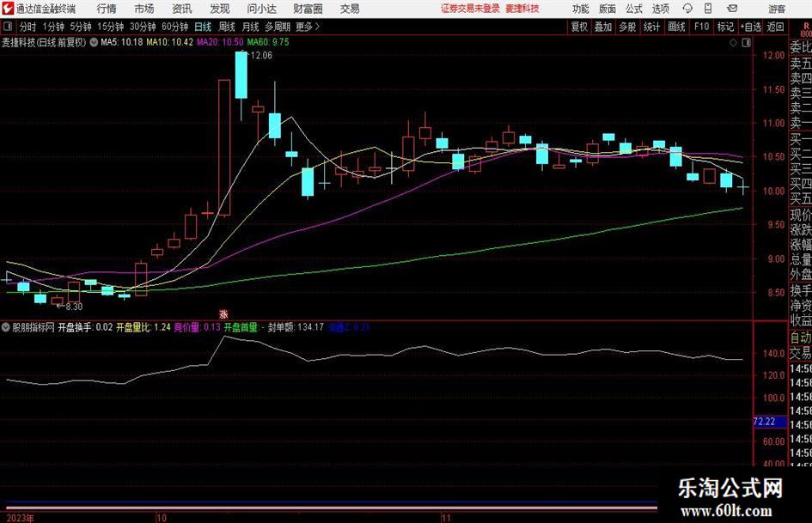The height and width of the screenshot is (523, 812).
Task: Open the 问小达 menu
Action: pyautogui.click(x=261, y=9)
